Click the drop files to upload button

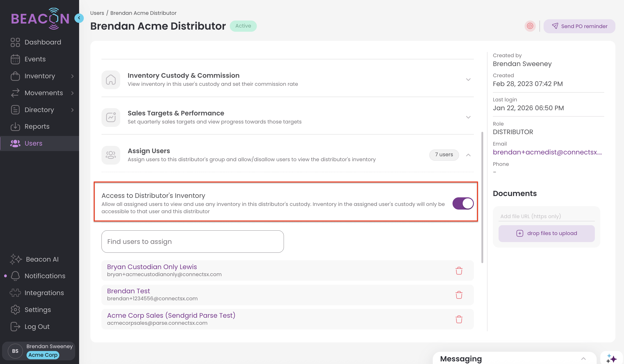(x=546, y=233)
